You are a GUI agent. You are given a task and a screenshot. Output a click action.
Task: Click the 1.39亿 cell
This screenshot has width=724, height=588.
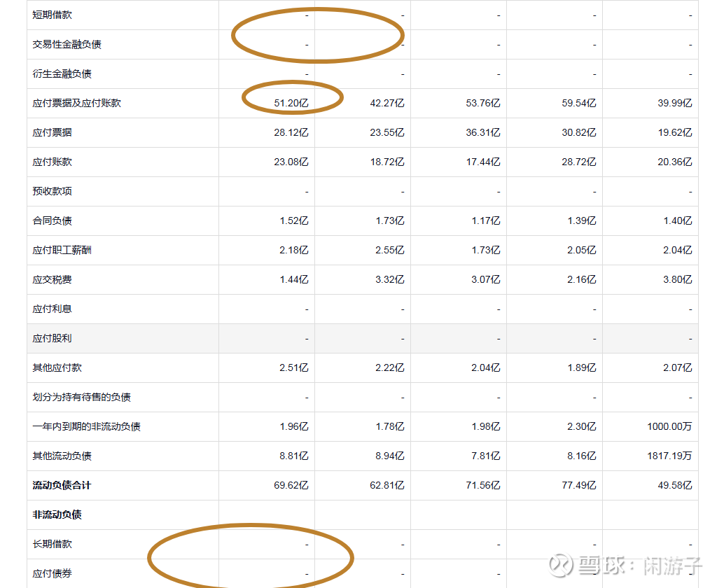click(x=583, y=220)
